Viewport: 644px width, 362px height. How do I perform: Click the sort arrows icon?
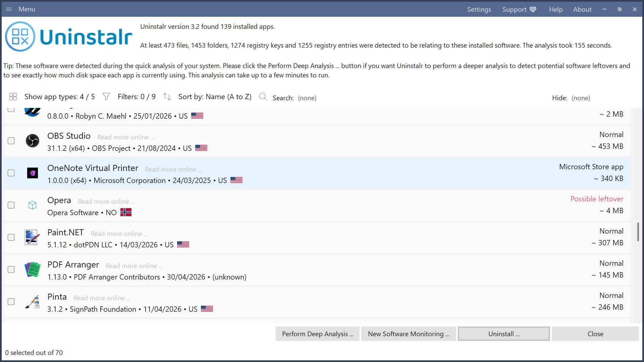[167, 97]
